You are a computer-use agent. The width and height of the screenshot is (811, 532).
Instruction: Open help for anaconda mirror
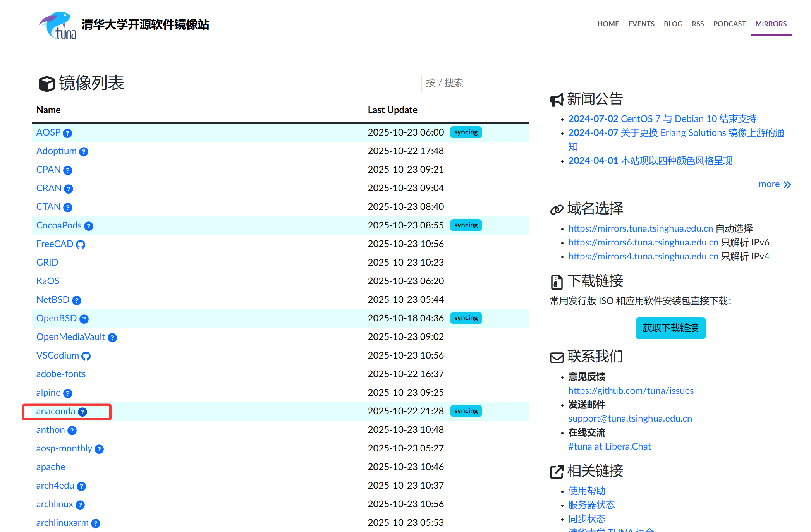click(x=82, y=412)
